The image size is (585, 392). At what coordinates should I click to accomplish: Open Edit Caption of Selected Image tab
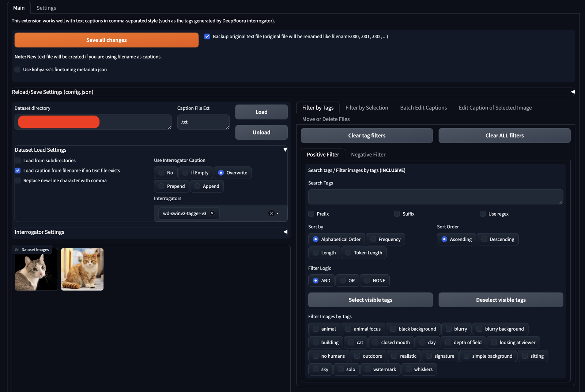tap(495, 108)
